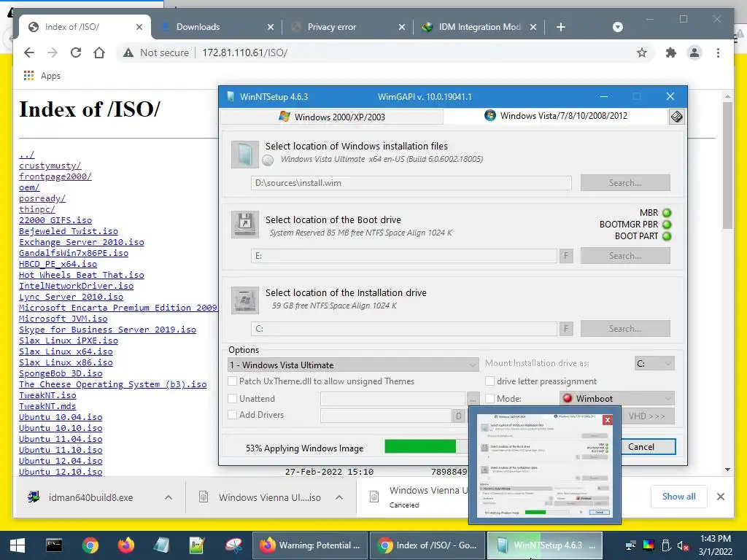Click the installation files folder icon
Screen dimensions: 747x560
point(245,155)
